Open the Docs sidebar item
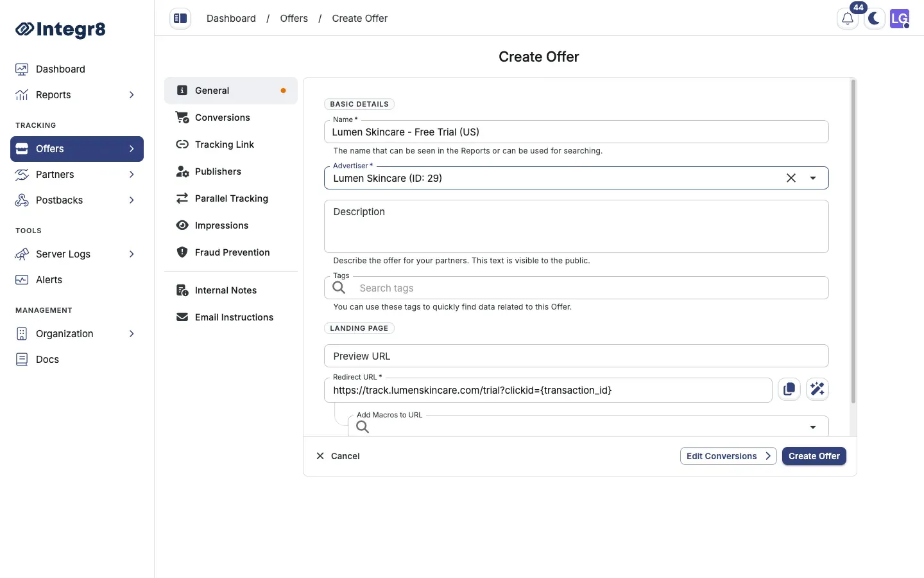 77,360
